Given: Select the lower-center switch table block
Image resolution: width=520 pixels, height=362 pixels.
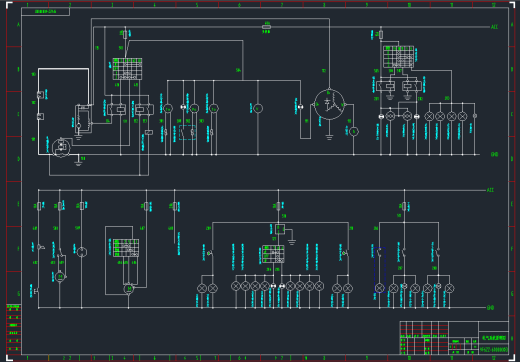Looking at the screenshot, I should click(x=273, y=254).
